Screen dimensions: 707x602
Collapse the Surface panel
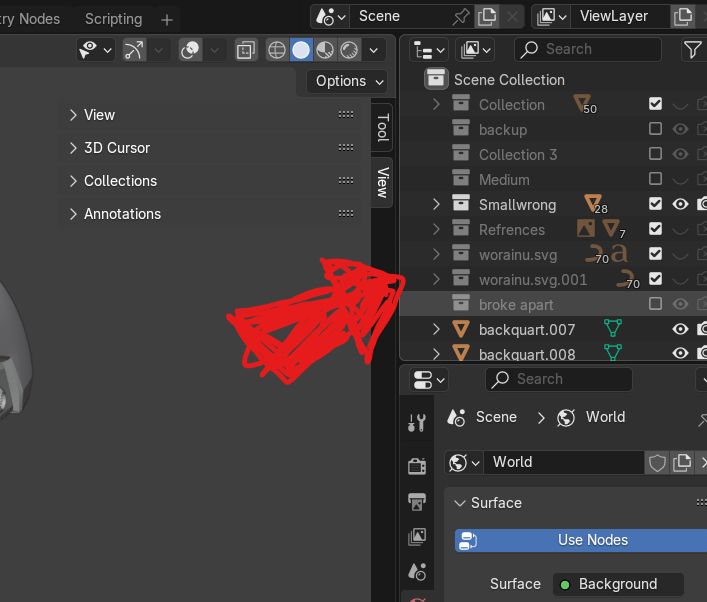tap(459, 503)
